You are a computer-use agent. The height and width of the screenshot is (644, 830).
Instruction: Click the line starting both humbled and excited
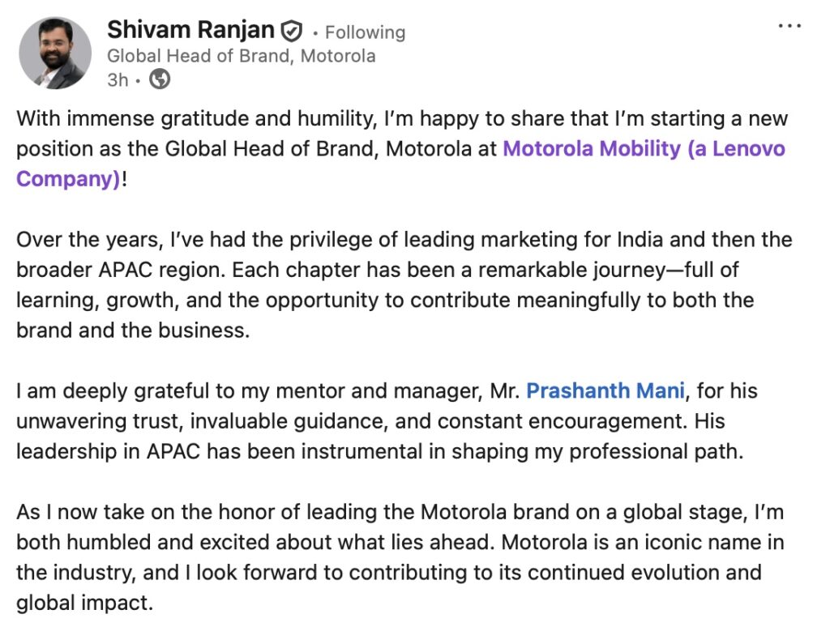pos(400,543)
